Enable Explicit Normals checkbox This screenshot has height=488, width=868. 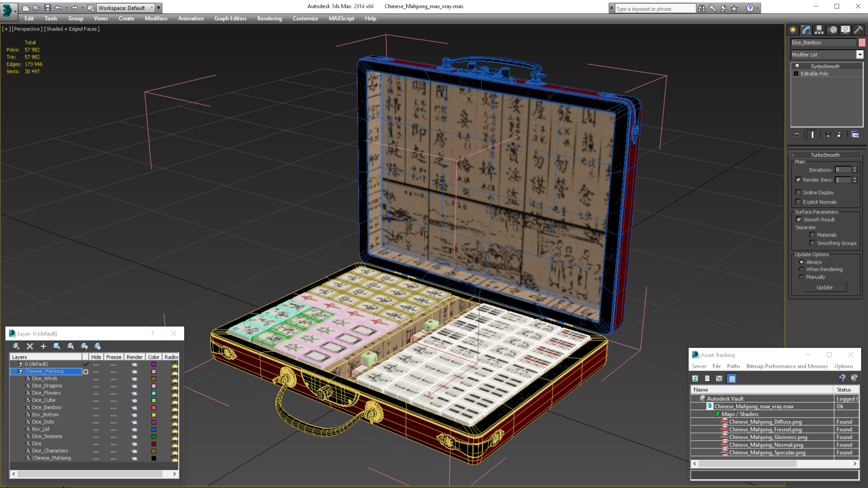coord(798,202)
